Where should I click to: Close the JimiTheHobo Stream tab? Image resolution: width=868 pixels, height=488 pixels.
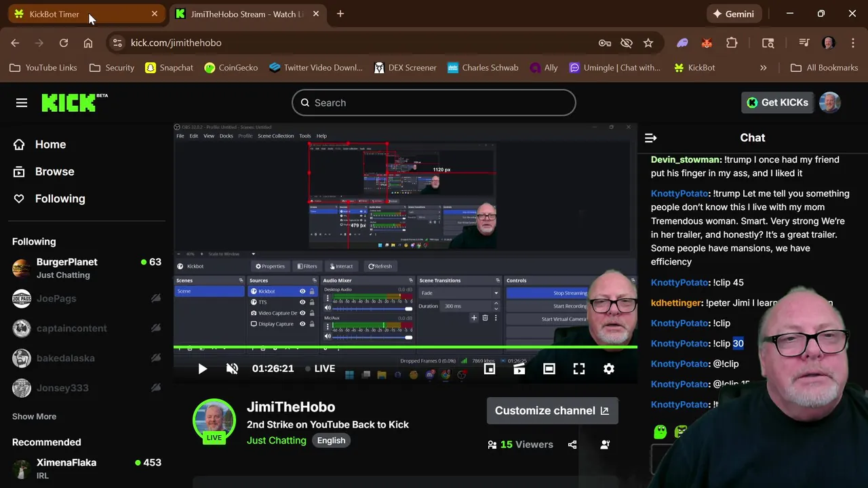[x=316, y=14]
